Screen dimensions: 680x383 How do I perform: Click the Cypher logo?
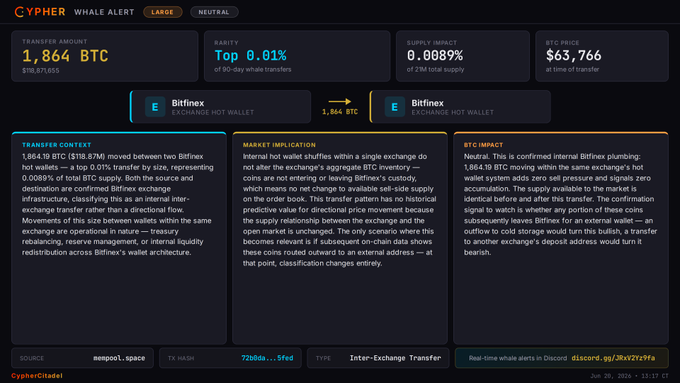coord(40,12)
